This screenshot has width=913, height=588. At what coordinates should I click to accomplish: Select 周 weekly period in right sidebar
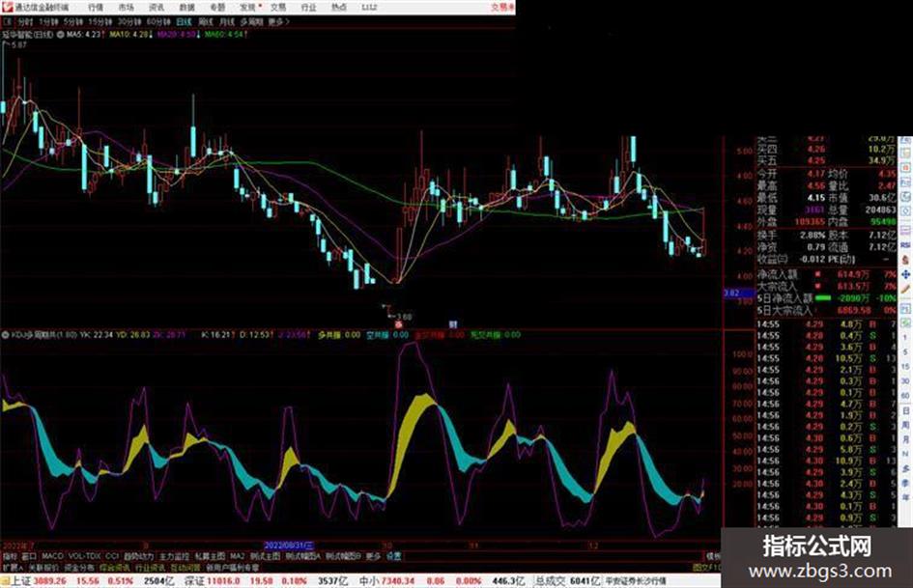pyautogui.click(x=905, y=426)
